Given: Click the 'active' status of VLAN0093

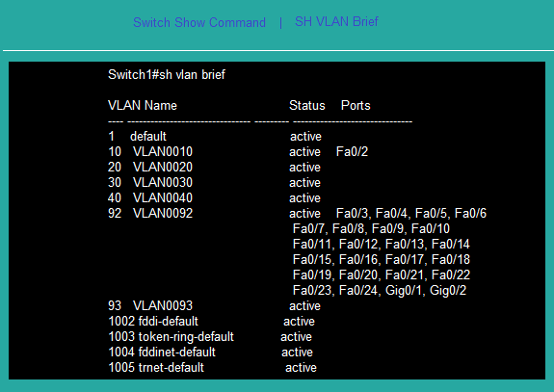Looking at the screenshot, I should pyautogui.click(x=304, y=306).
